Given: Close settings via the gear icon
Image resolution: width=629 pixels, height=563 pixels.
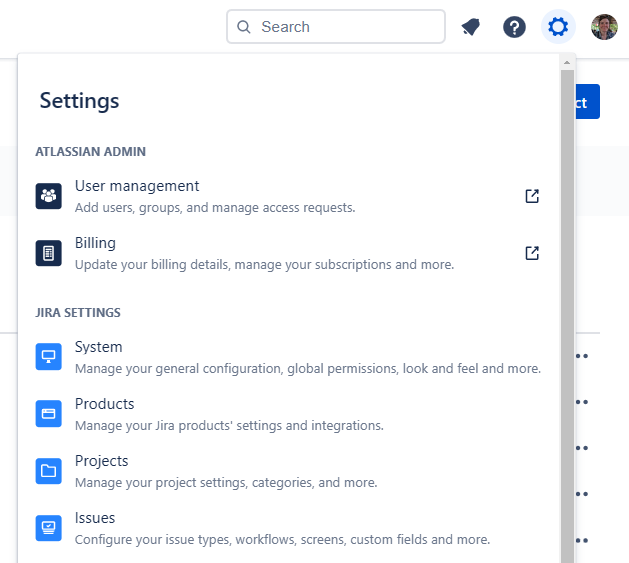Looking at the screenshot, I should coord(558,27).
